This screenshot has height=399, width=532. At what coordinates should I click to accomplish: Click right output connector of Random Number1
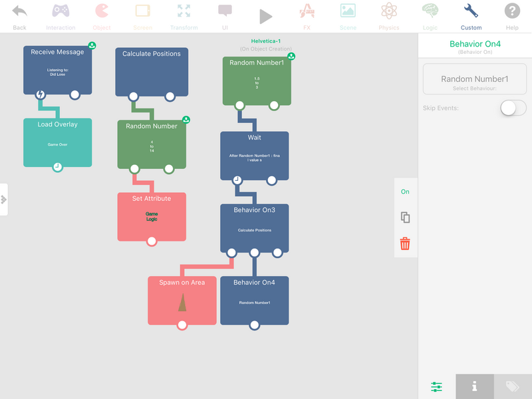click(274, 106)
